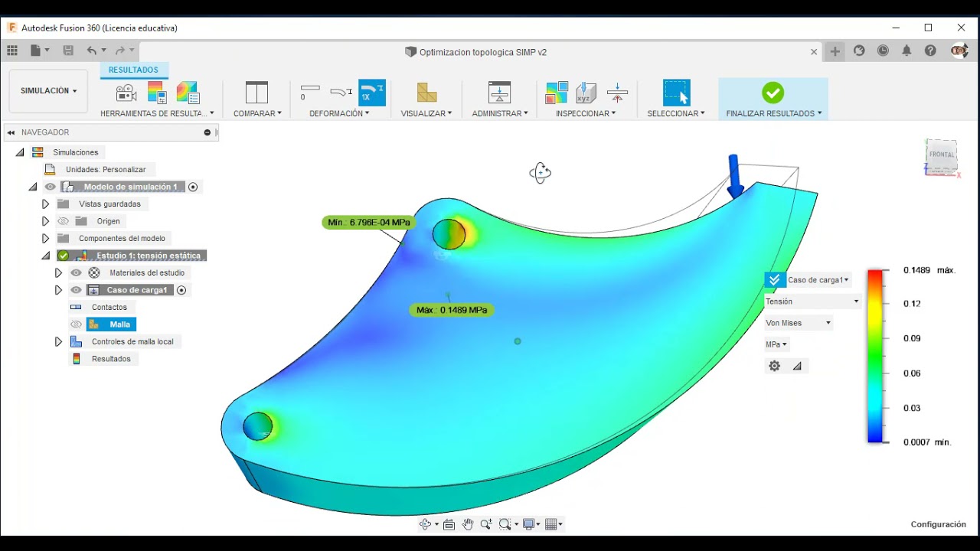The height and width of the screenshot is (551, 980).
Task: Toggle visibility of Origen folder
Action: click(x=64, y=221)
